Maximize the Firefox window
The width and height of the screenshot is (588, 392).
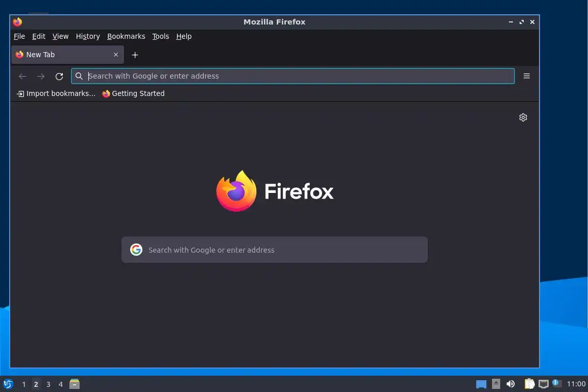coord(521,22)
